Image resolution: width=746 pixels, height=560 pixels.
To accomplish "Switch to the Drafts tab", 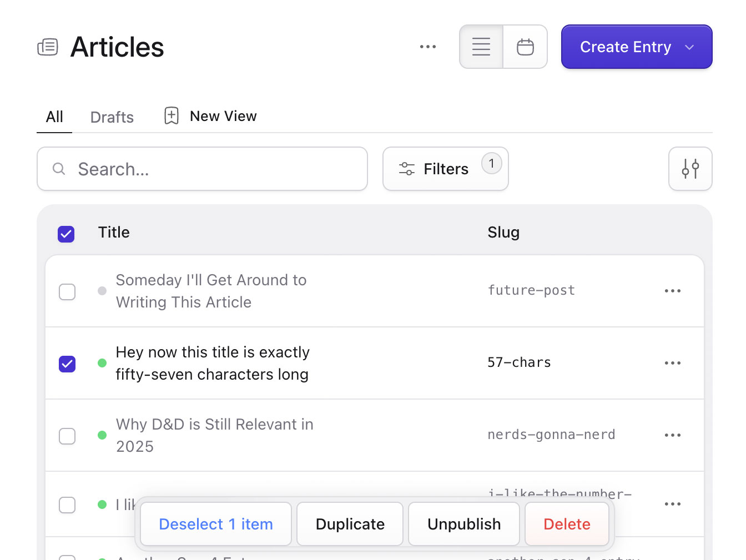I will pyautogui.click(x=112, y=117).
